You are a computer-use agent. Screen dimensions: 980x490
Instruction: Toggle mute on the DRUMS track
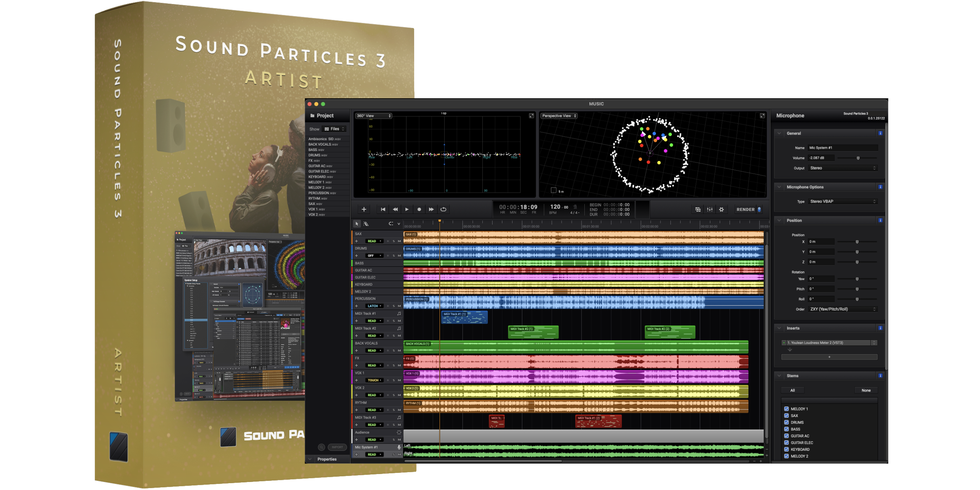pos(399,256)
